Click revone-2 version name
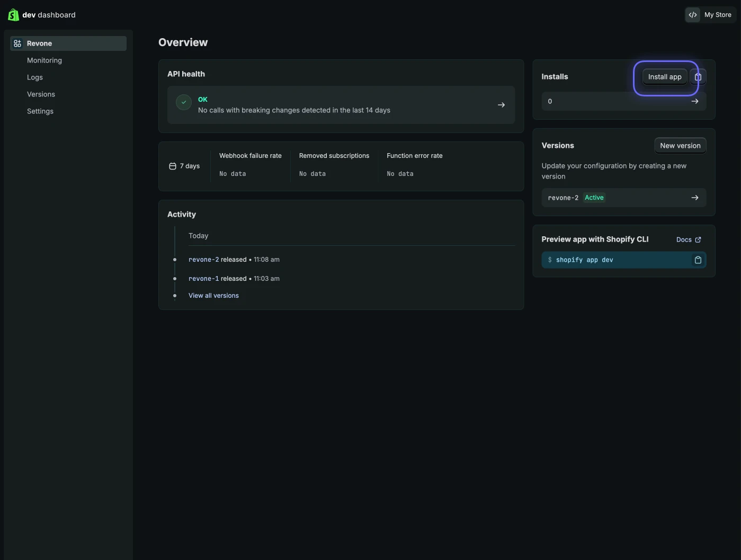This screenshot has height=560, width=741. pyautogui.click(x=563, y=198)
